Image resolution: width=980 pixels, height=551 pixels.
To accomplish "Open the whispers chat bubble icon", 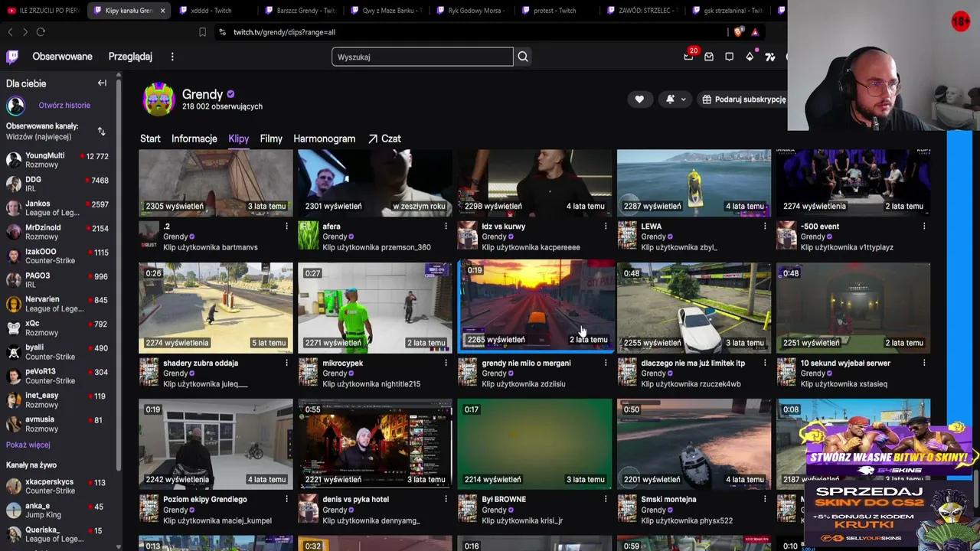I will click(729, 57).
